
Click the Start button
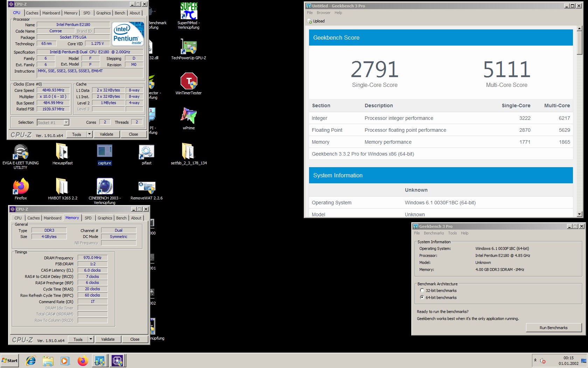pos(10,361)
